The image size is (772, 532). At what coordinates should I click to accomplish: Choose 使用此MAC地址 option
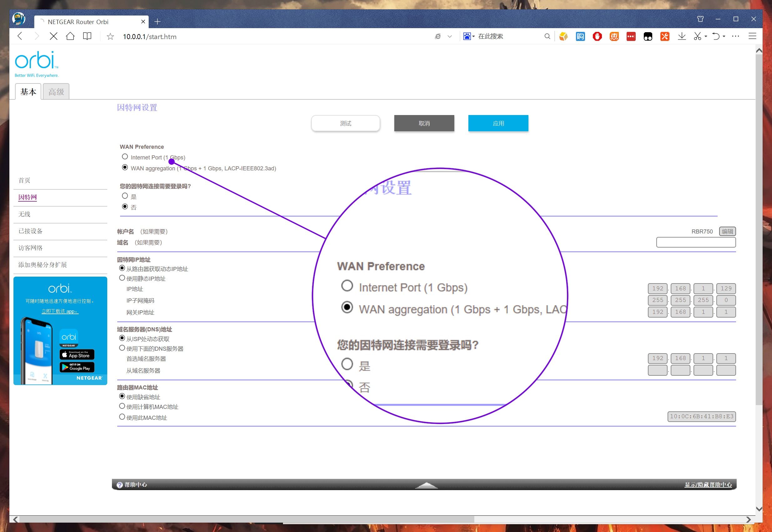click(122, 417)
